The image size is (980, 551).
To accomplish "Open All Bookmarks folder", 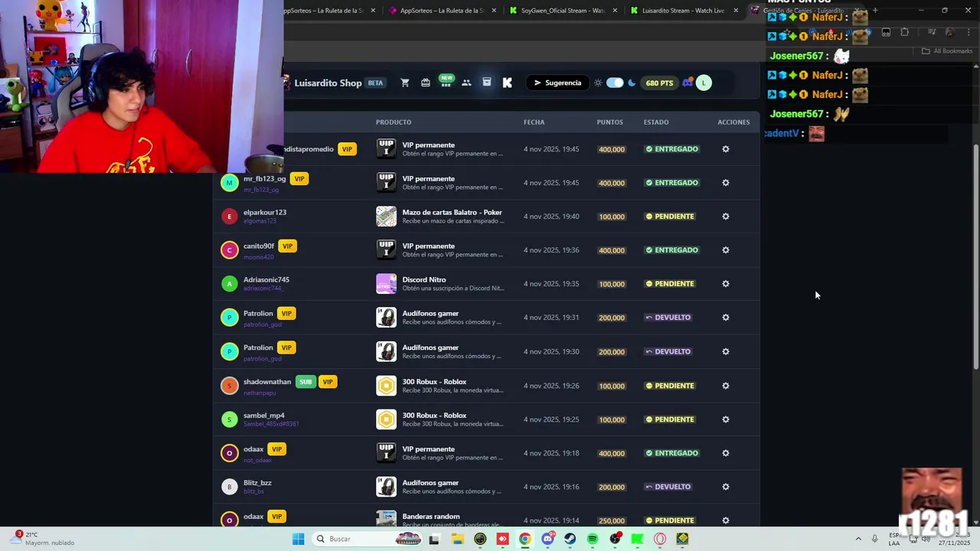I will coord(947,51).
